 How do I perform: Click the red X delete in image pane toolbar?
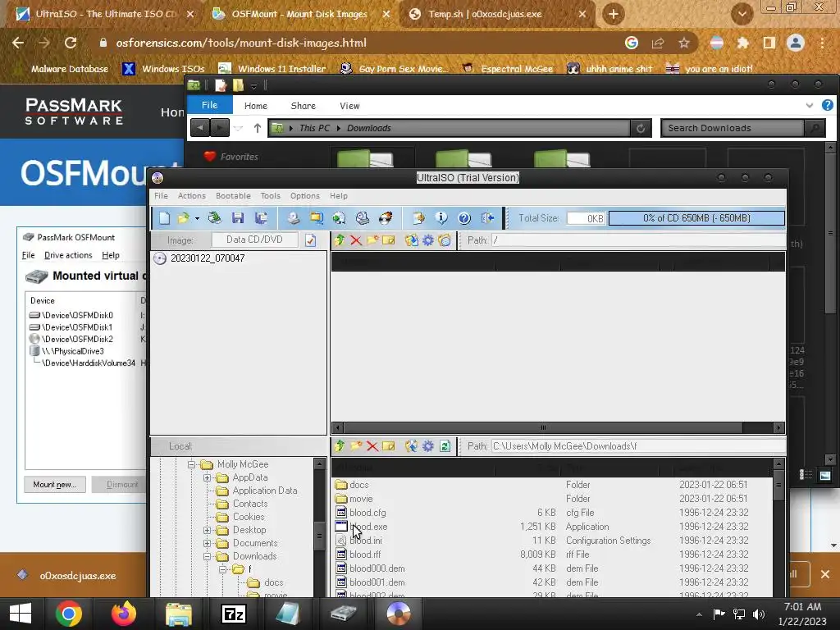[356, 240]
